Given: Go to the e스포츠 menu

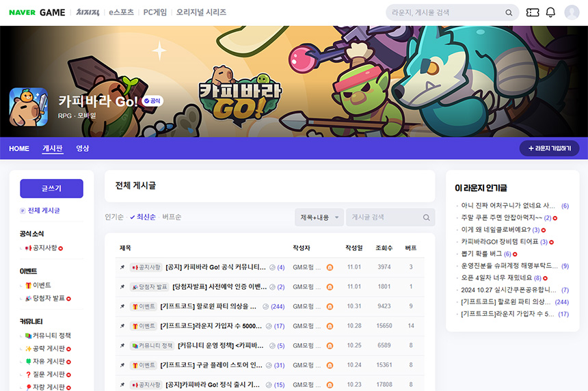Looking at the screenshot, I should pos(121,12).
